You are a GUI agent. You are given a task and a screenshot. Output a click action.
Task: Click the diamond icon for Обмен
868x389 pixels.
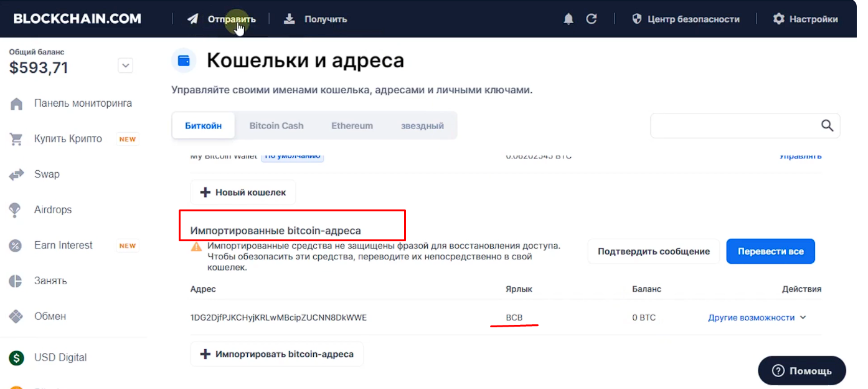point(16,317)
